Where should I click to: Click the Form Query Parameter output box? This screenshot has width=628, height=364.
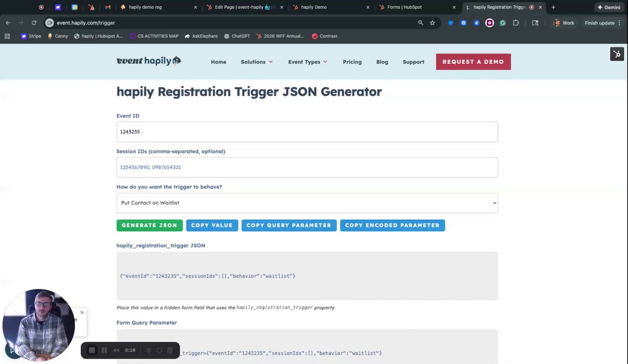coord(307,346)
